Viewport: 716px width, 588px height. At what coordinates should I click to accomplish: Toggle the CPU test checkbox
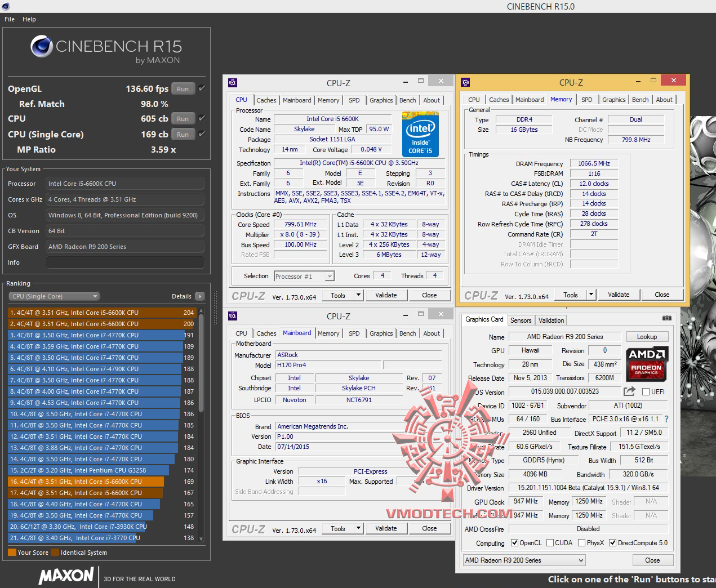point(202,118)
